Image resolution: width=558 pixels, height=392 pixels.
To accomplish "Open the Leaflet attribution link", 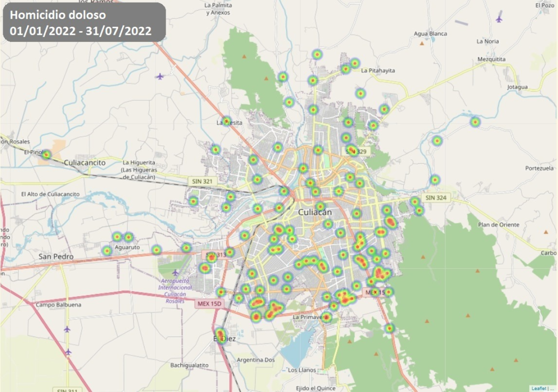I will tap(539, 388).
